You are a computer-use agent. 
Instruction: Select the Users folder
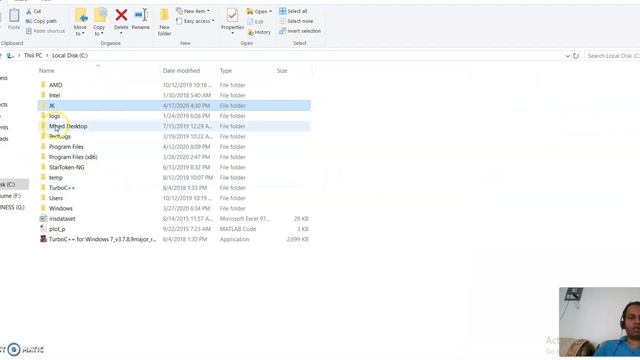pyautogui.click(x=174, y=198)
